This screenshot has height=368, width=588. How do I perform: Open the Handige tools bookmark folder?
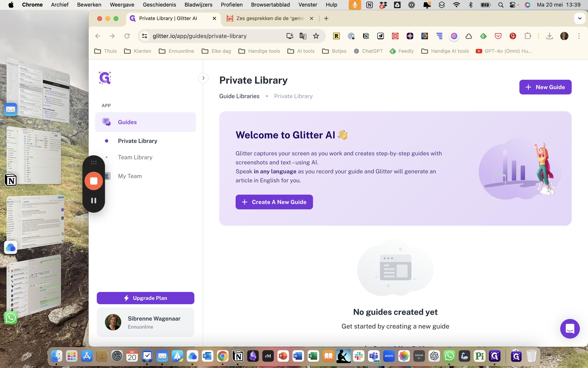pyautogui.click(x=259, y=51)
